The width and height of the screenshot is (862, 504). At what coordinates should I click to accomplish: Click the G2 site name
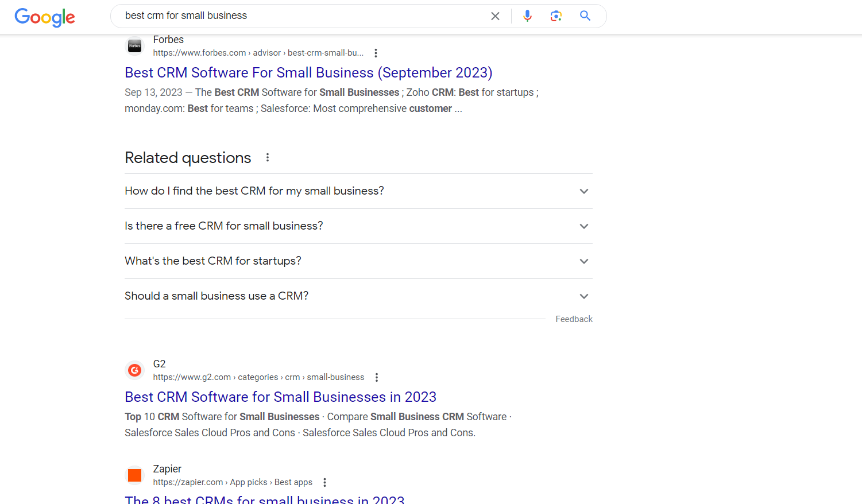pyautogui.click(x=159, y=364)
